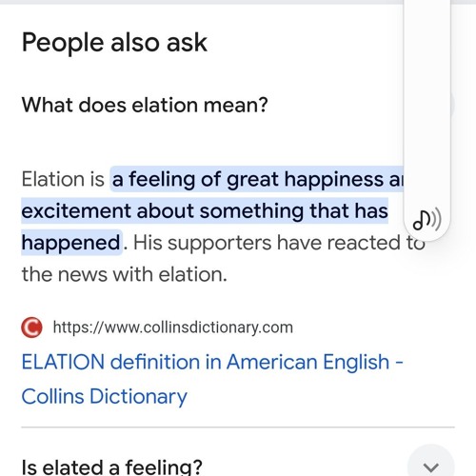Click the gray bar at the top edge

pos(202,2)
